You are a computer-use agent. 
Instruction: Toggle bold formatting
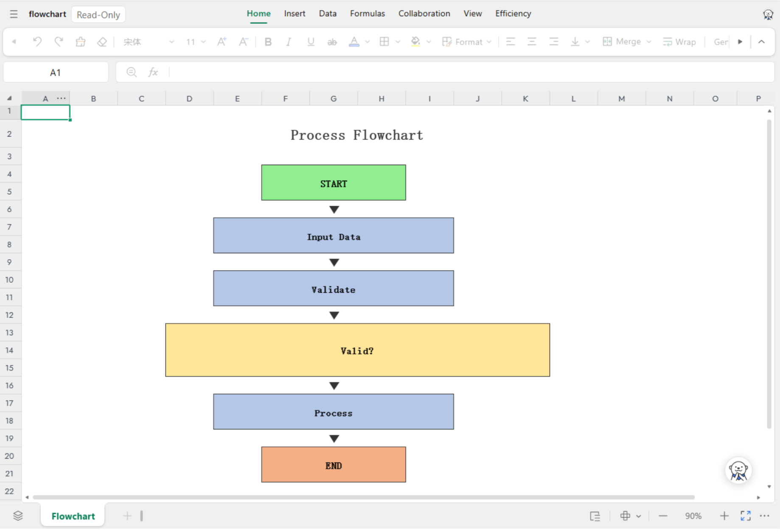268,42
